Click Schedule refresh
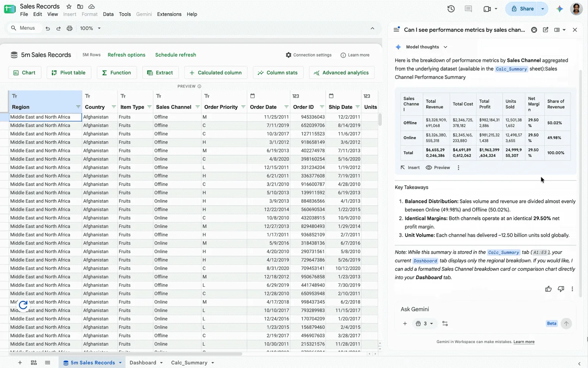This screenshot has height=368, width=588. (x=176, y=55)
